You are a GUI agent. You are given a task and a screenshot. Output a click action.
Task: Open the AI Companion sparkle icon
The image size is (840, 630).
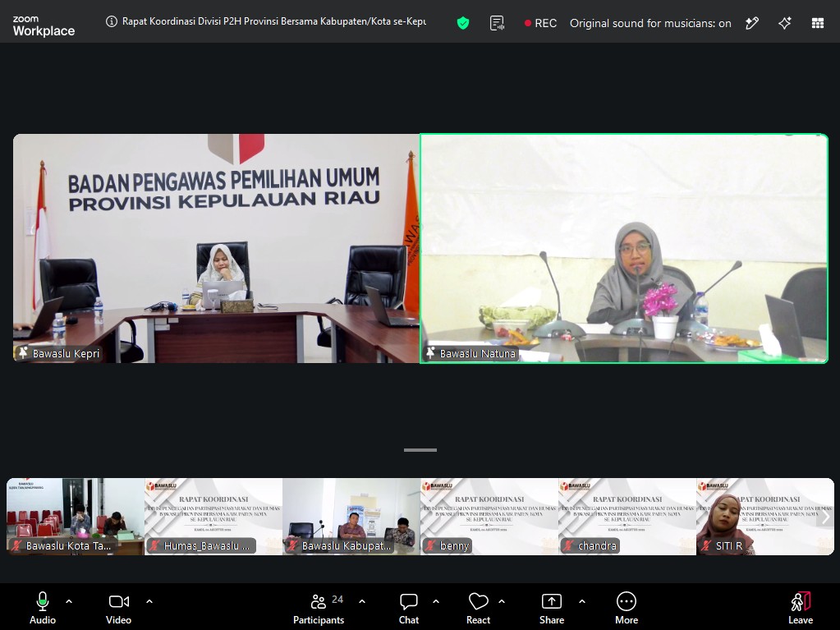tap(785, 23)
